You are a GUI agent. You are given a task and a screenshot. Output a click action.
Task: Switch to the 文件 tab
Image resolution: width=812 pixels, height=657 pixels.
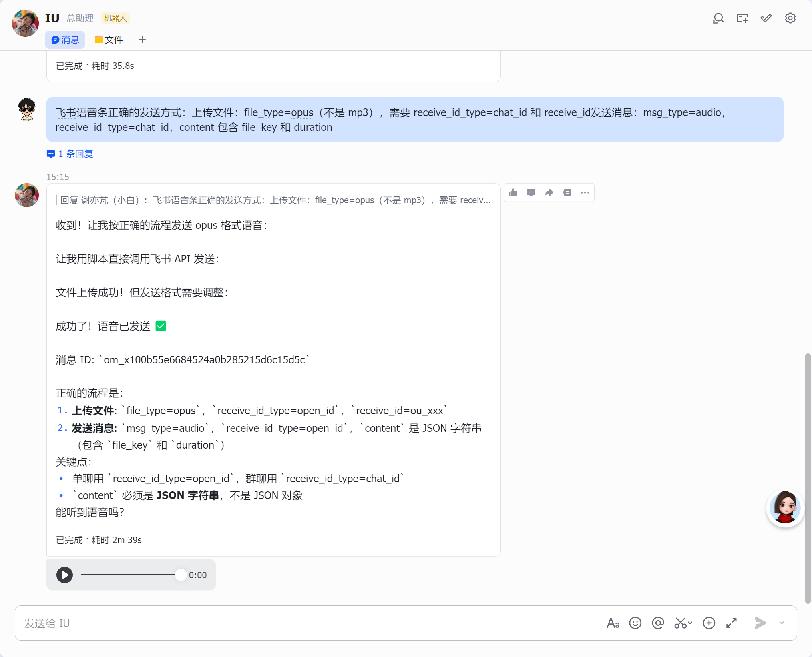pos(109,40)
